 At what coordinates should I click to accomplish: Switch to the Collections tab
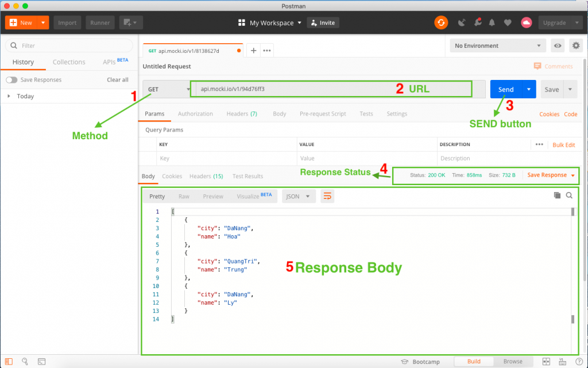click(x=69, y=62)
